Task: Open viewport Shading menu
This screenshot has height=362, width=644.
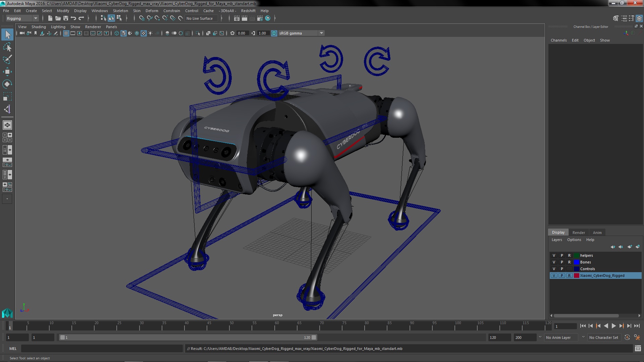Action: 39,27
